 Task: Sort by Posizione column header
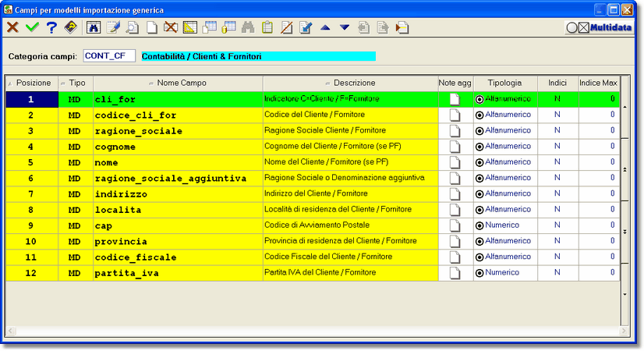pyautogui.click(x=32, y=83)
